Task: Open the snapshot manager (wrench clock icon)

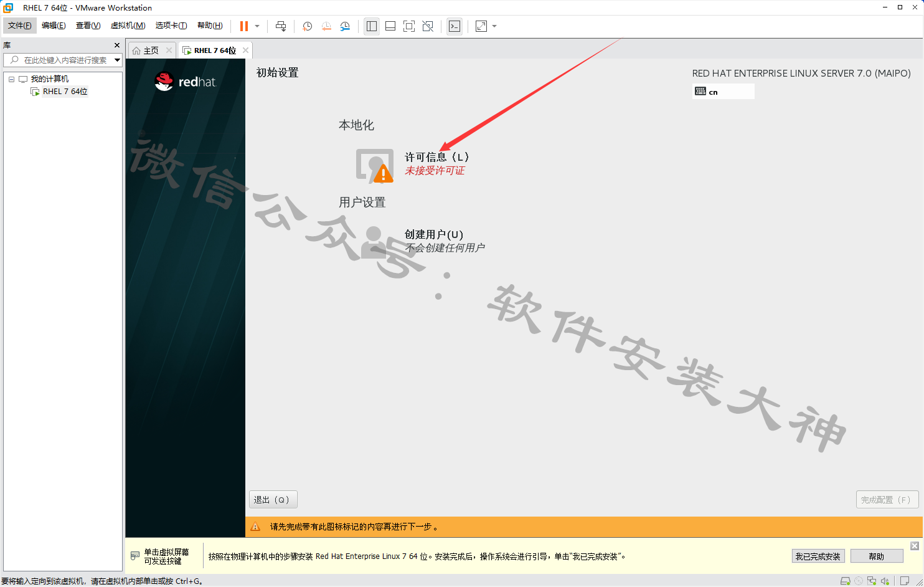Action: click(345, 26)
